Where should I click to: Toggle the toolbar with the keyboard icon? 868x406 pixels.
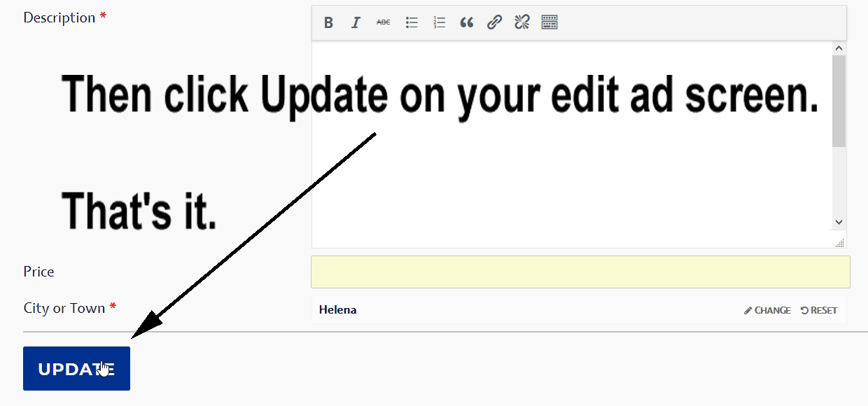point(549,22)
